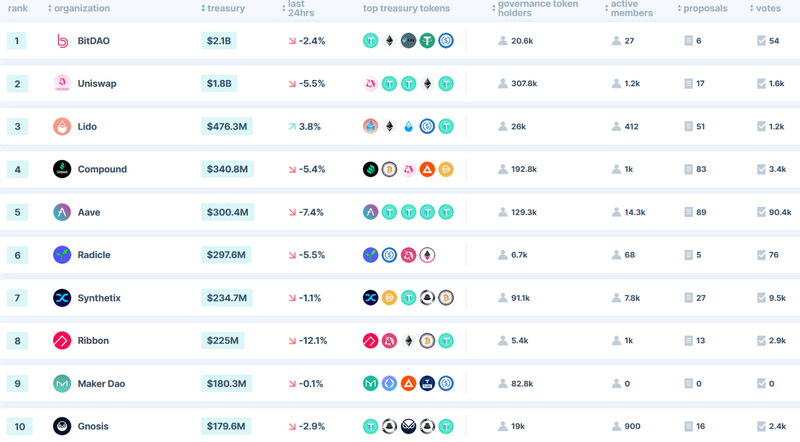Click the Maker Dao logo icon
800x442 pixels.
coord(62,383)
